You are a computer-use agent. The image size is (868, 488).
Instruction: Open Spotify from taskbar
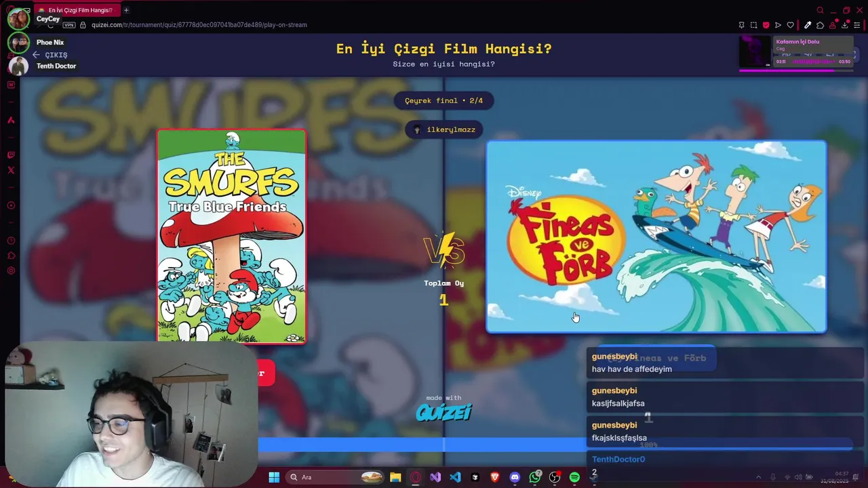pos(574,477)
